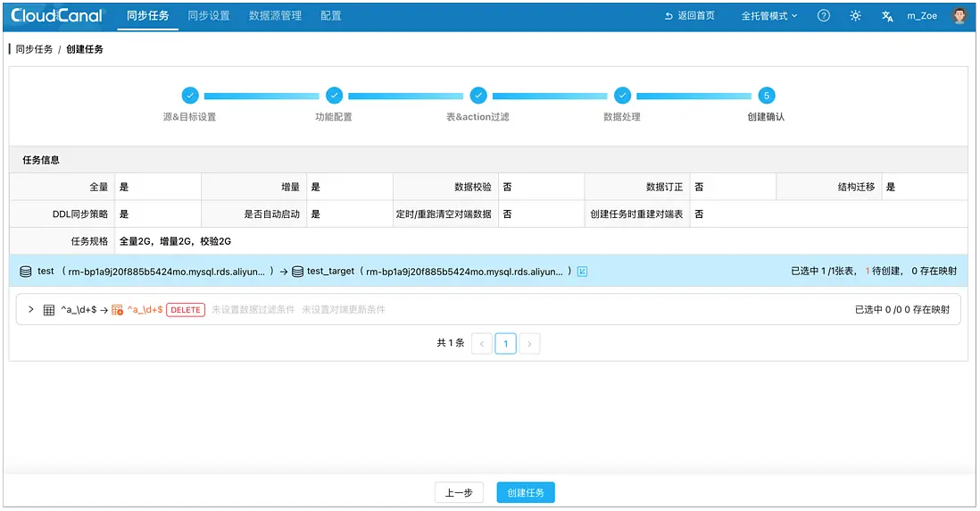
Task: Click the m_Zoe username
Action: pos(922,16)
